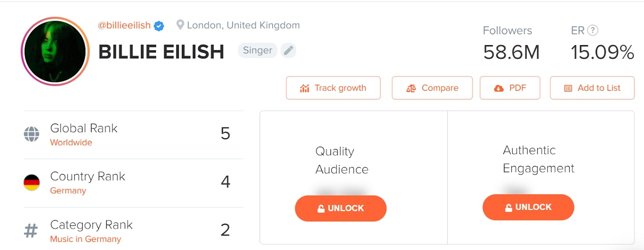Click the hashtag Category Rank icon
This screenshot has height=250, width=644.
(31, 231)
